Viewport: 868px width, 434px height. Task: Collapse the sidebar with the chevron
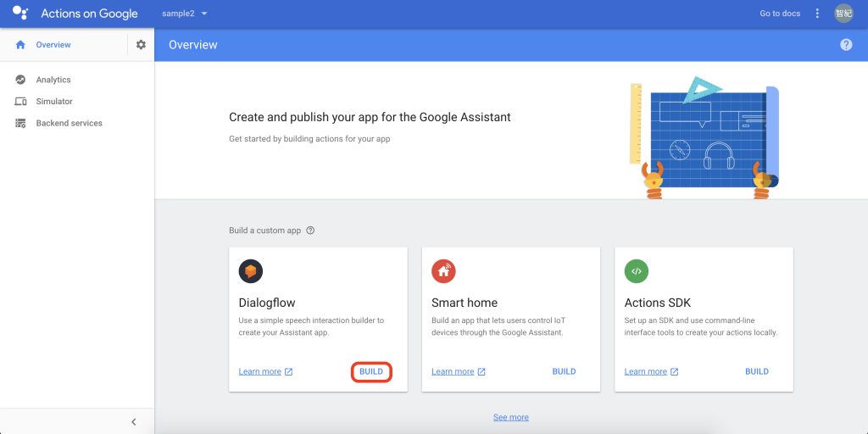(x=133, y=422)
